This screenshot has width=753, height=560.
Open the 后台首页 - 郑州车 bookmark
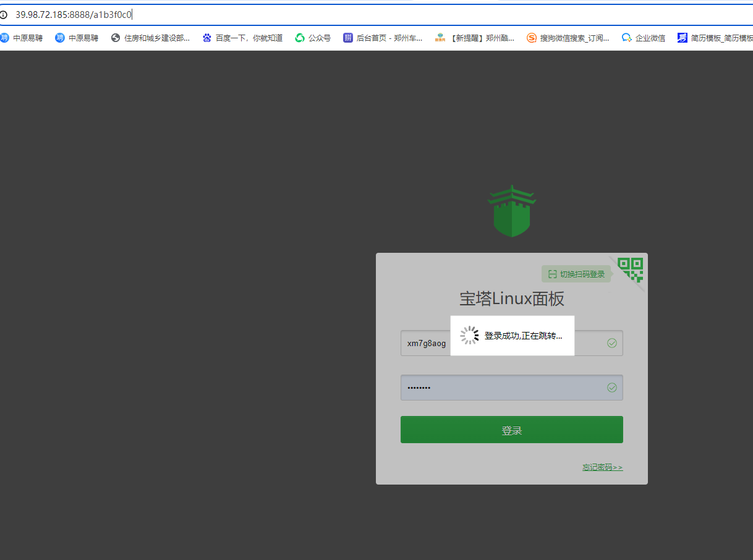(383, 38)
